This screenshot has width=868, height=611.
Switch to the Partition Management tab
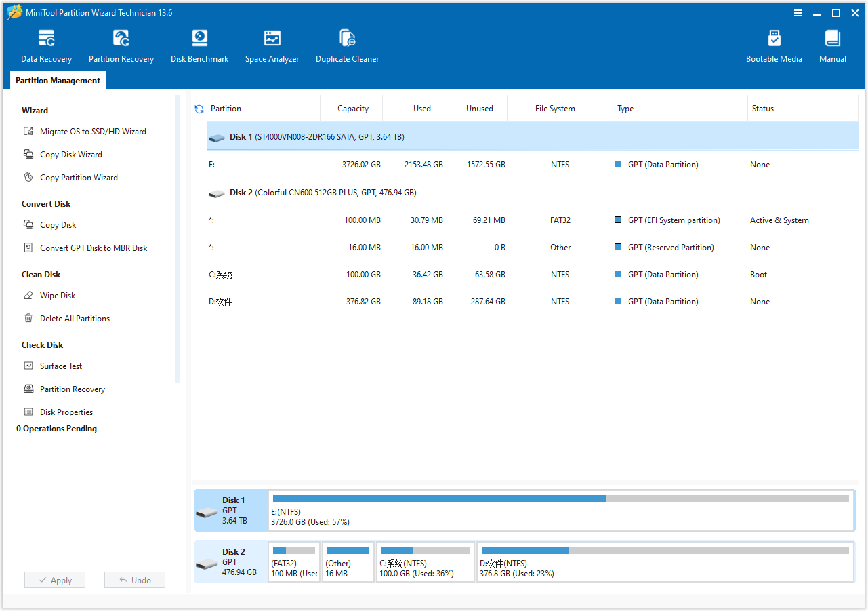pos(58,80)
